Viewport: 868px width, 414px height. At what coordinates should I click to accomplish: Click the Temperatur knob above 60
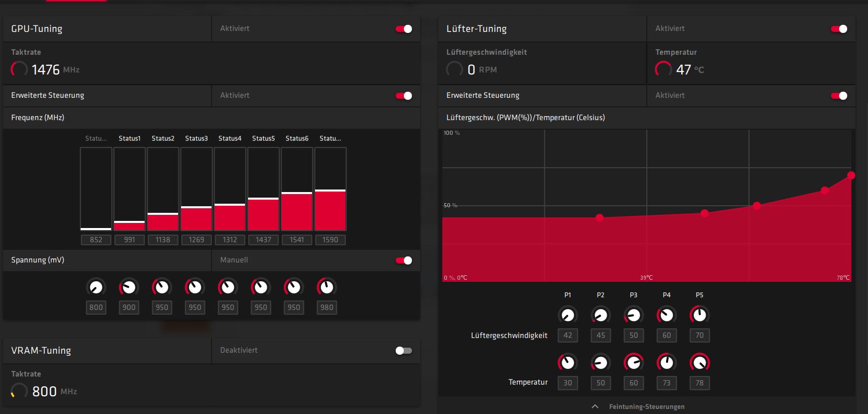click(x=634, y=362)
